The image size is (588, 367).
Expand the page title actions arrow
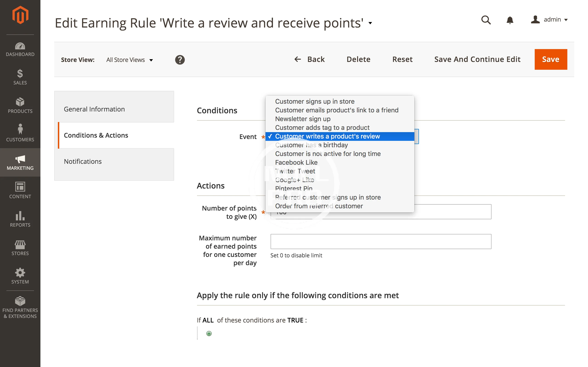370,23
